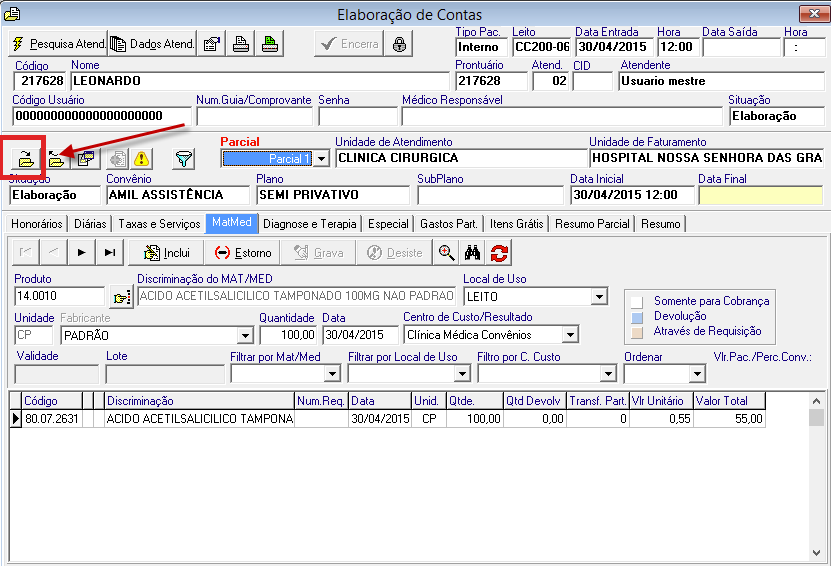Click the folder icon with left arrow

56,158
